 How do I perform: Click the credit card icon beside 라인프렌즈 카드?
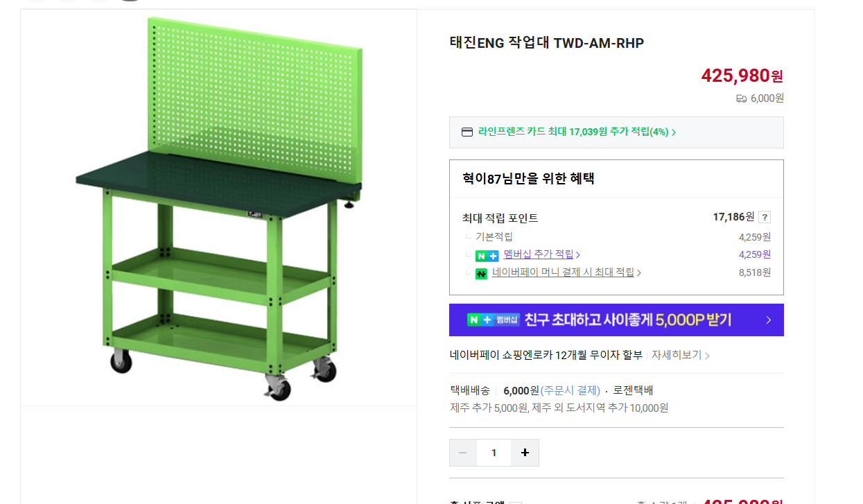(x=467, y=132)
